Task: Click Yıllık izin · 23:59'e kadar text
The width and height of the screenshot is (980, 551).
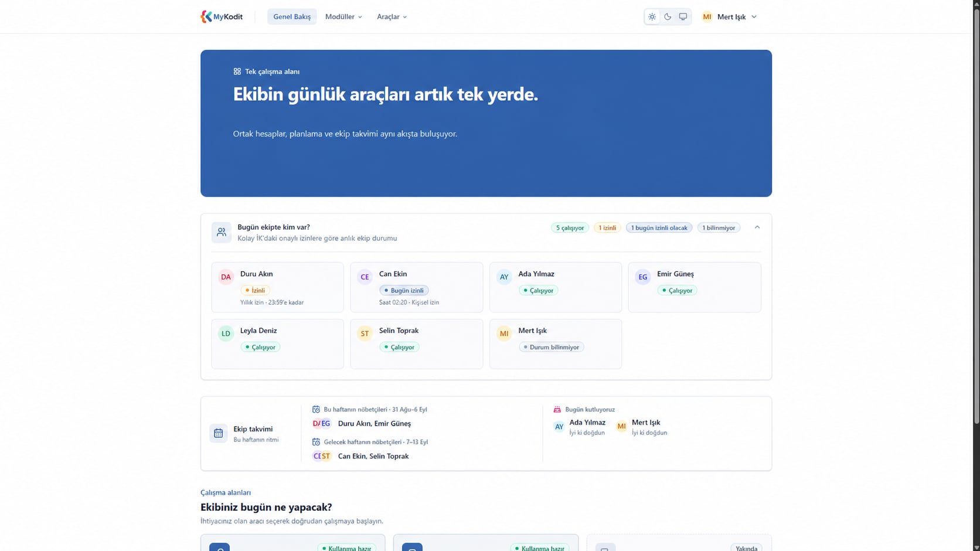Action: coord(272,302)
